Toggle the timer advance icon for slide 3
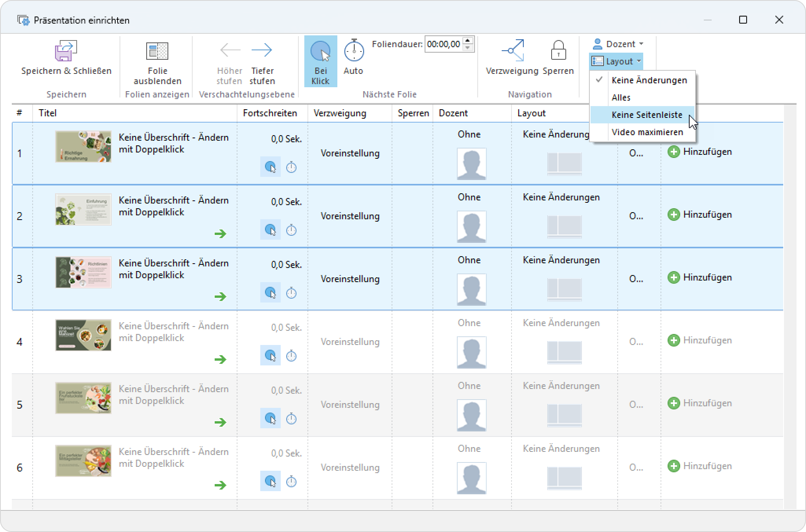 [291, 293]
